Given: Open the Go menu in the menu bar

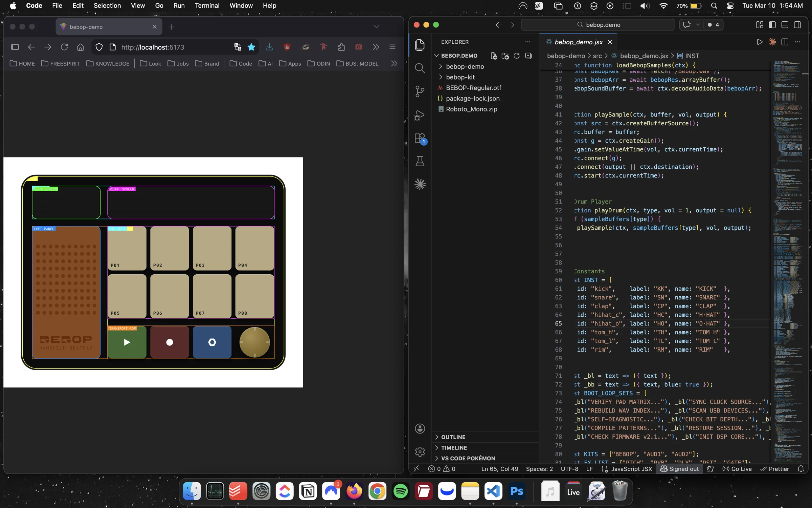Looking at the screenshot, I should (x=159, y=5).
